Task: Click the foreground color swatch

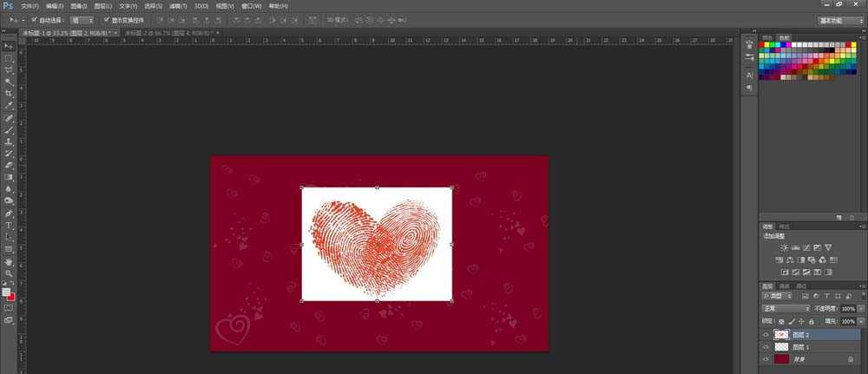Action: coord(6,292)
